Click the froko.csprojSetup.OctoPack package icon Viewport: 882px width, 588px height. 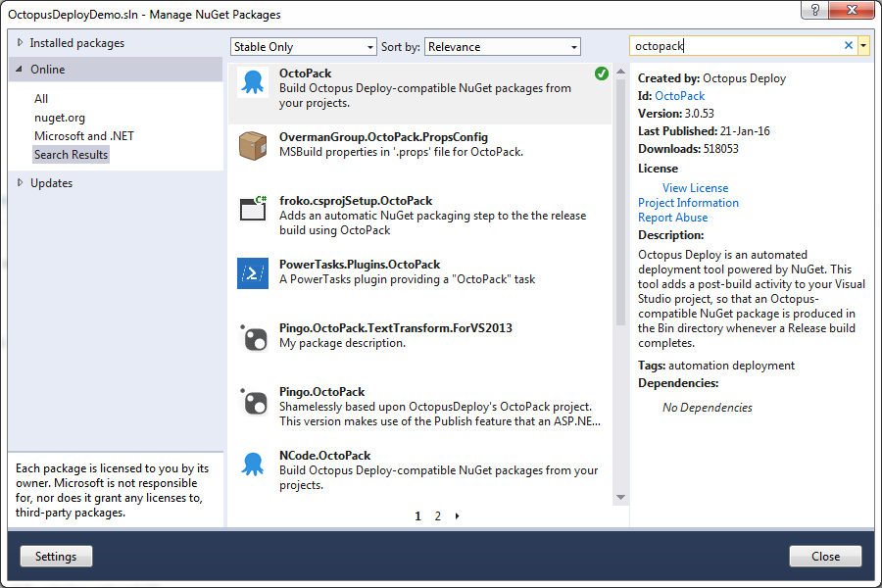[x=253, y=209]
